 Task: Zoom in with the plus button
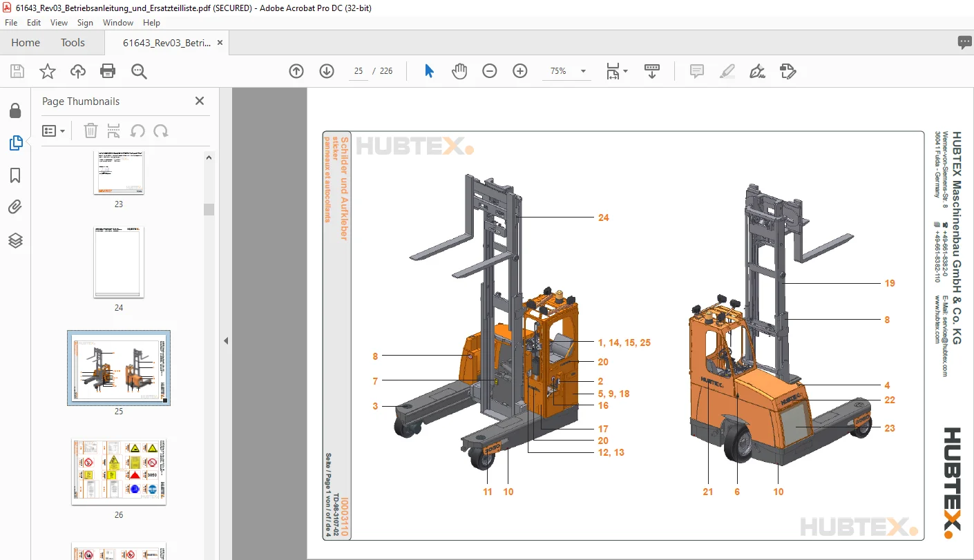click(520, 71)
